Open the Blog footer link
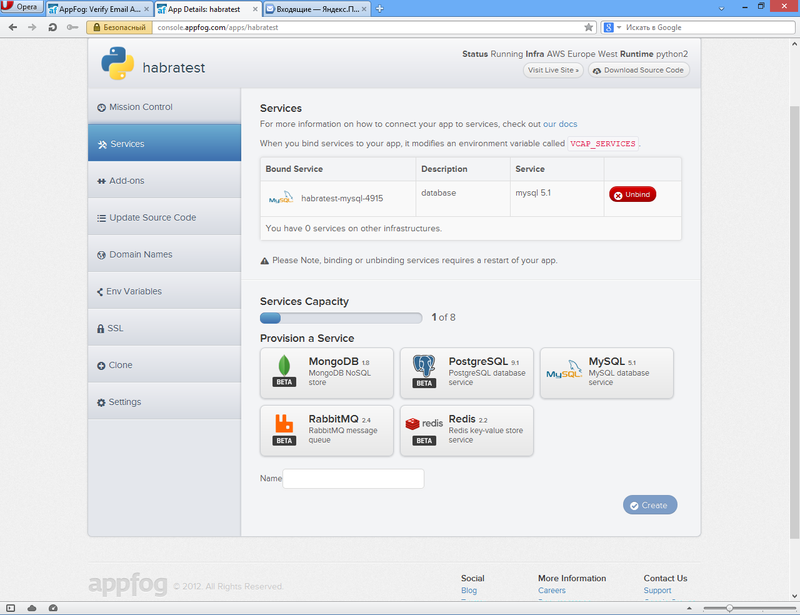Image resolution: width=800 pixels, height=615 pixels. pos(469,591)
